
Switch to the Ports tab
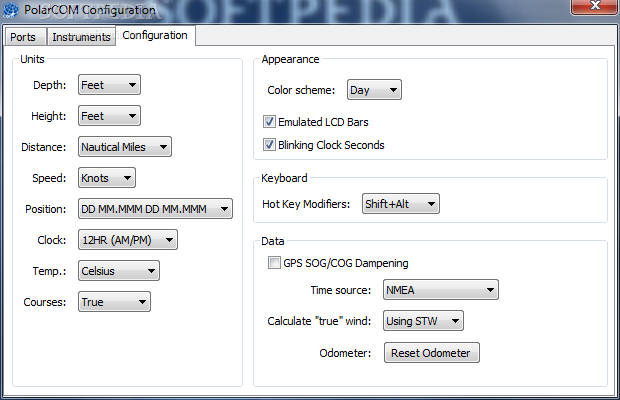click(25, 37)
